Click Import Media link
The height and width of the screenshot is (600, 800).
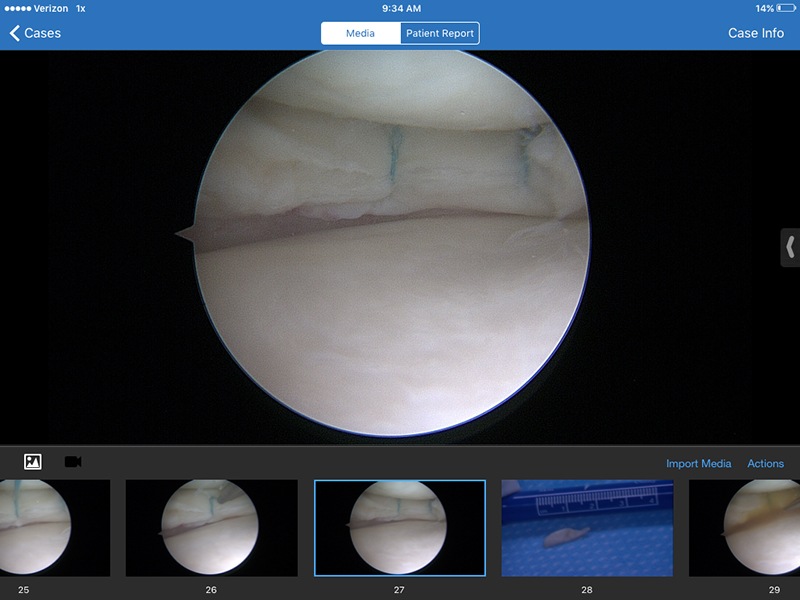pyautogui.click(x=698, y=463)
